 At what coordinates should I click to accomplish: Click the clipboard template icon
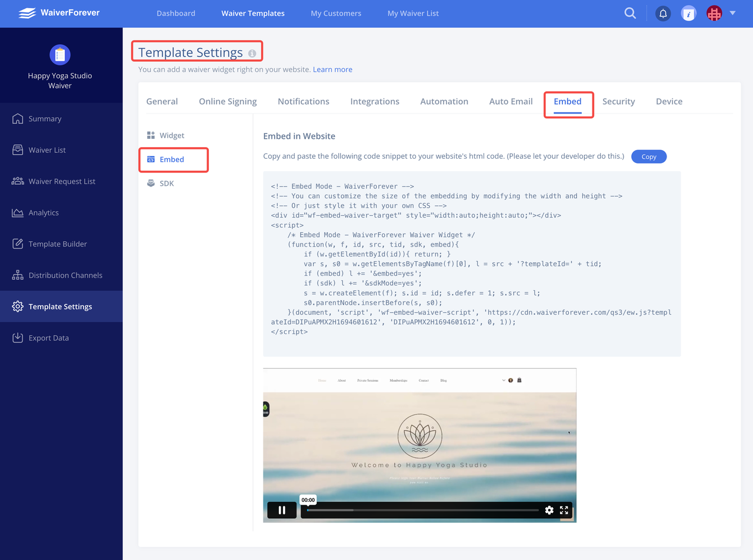(x=60, y=55)
